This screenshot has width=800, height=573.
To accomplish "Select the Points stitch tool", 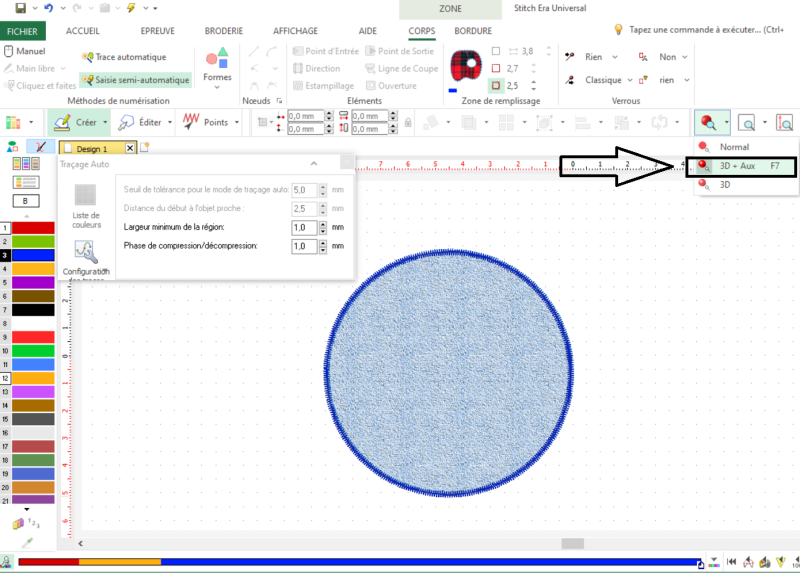I will 214,122.
